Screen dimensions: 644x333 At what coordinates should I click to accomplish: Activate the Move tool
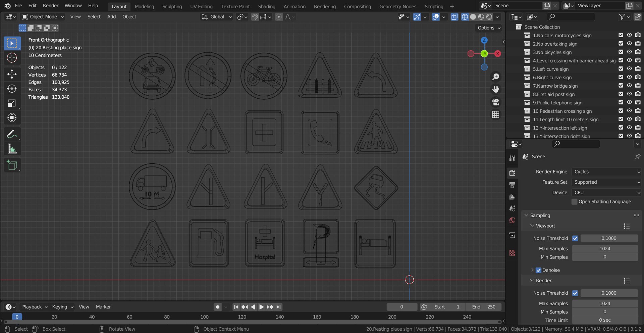12,74
